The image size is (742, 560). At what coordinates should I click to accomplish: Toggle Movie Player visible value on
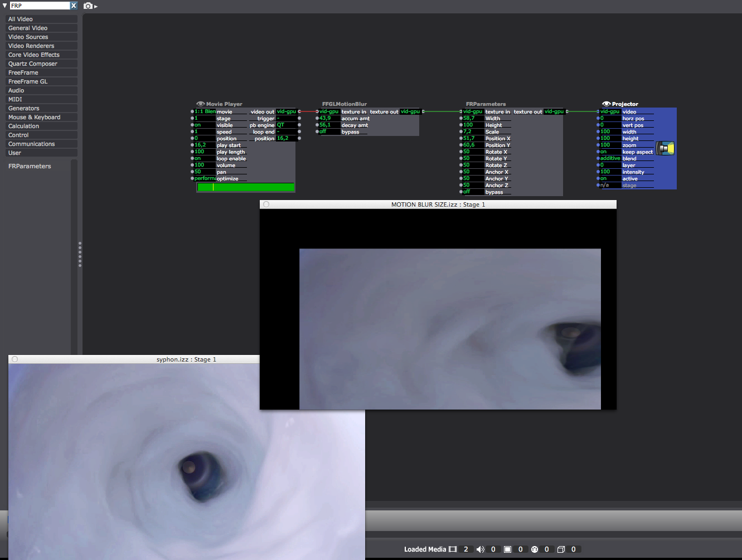(204, 125)
